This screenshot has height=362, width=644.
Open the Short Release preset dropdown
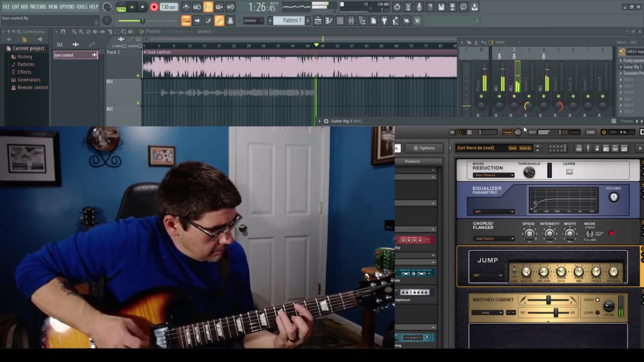click(x=494, y=175)
